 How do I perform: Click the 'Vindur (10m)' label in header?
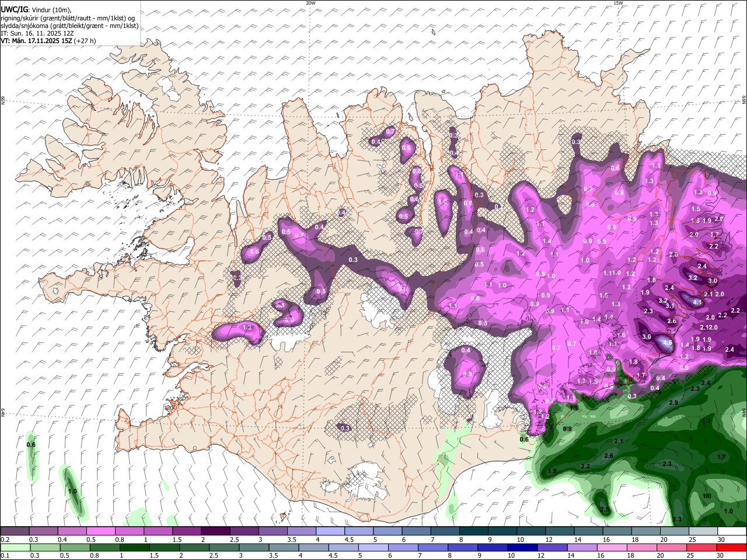51,10
